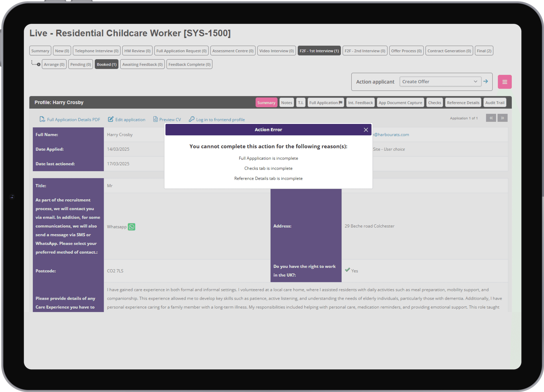
Task: Go to next application arrow
Action: pyautogui.click(x=502, y=118)
